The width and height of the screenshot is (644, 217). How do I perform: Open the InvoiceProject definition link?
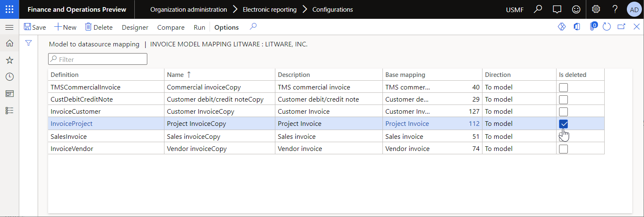[72, 123]
